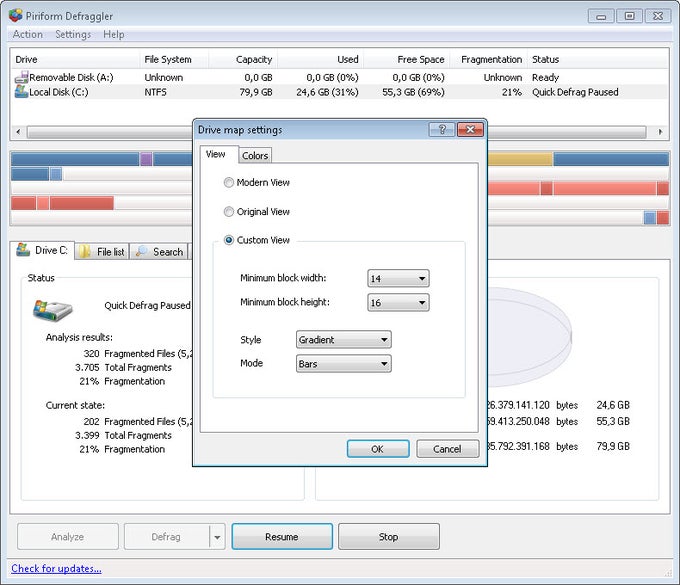
Task: Switch to the Colors tab
Action: click(255, 155)
